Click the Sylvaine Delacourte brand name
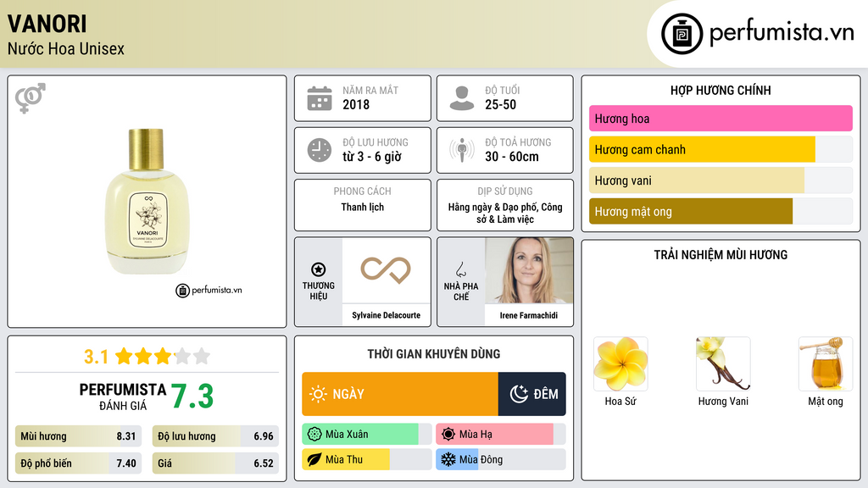Viewport: 868px width, 488px height. 386,315
